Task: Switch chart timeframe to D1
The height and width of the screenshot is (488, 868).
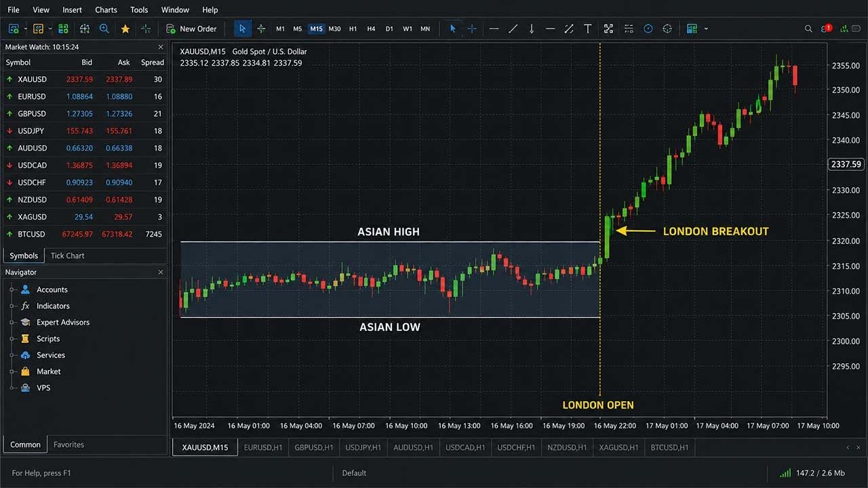Action: 389,28
